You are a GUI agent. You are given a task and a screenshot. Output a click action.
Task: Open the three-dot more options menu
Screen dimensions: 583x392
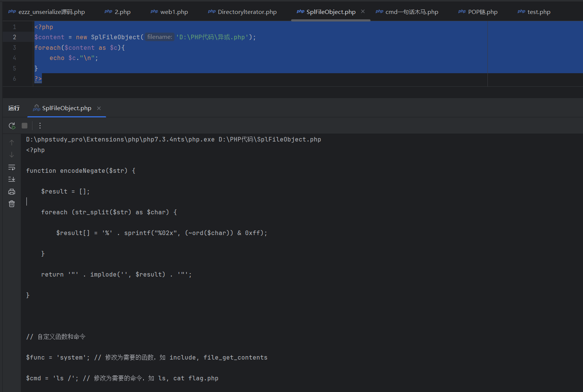[40, 126]
